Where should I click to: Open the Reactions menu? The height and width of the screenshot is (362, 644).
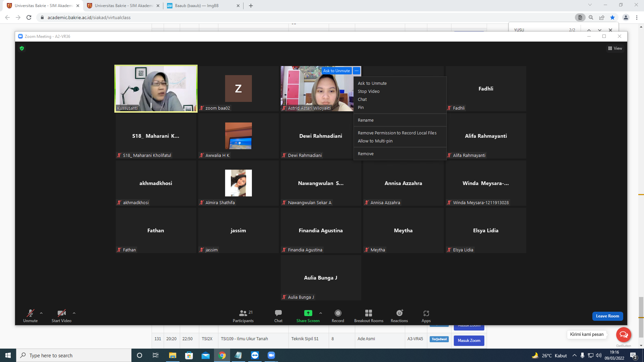pos(399,316)
